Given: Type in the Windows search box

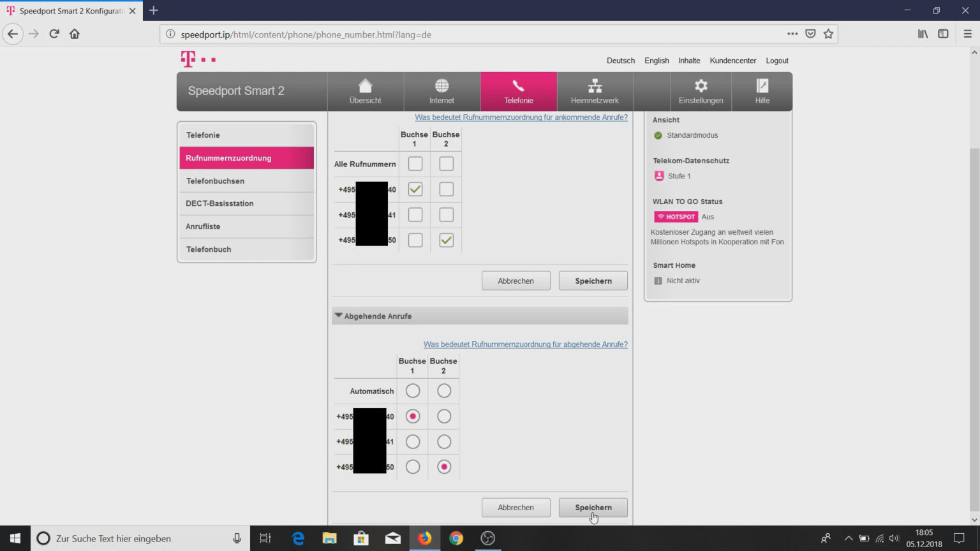Looking at the screenshot, I should [140, 538].
